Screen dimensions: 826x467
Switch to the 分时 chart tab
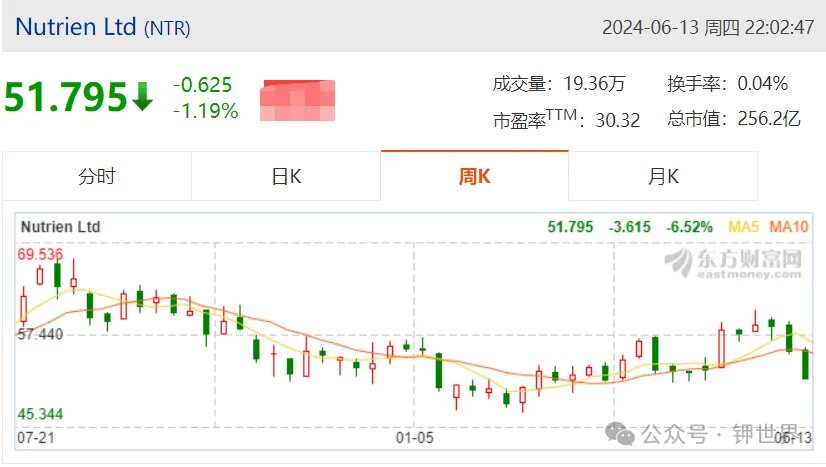(97, 176)
